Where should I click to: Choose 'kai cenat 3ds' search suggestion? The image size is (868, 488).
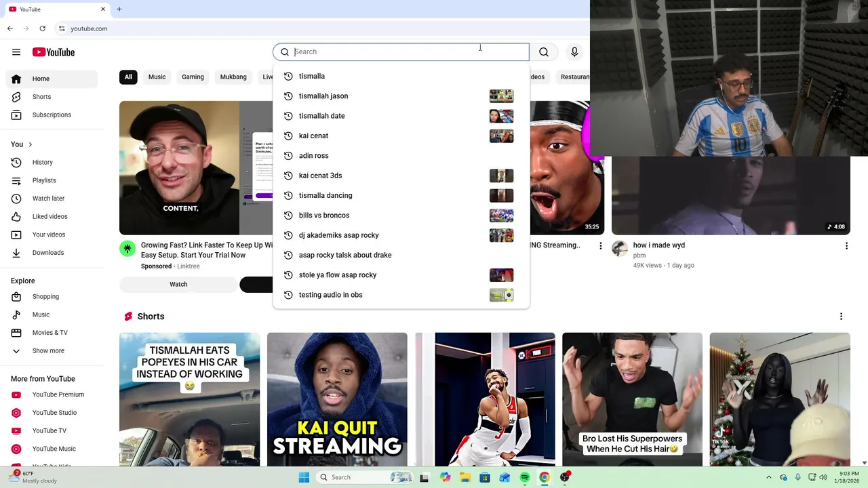[x=401, y=176]
